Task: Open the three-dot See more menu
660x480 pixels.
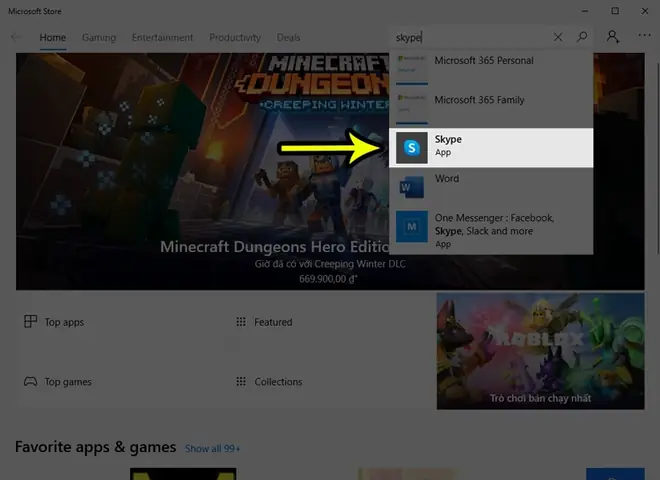Action: [x=644, y=35]
